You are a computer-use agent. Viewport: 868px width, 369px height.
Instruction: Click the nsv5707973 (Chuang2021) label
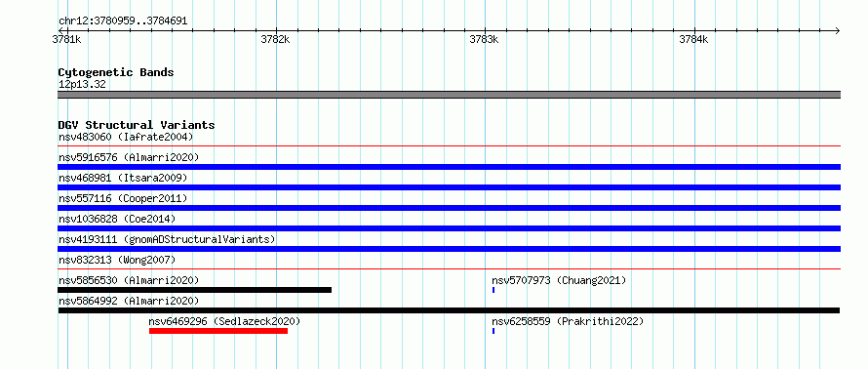(559, 280)
